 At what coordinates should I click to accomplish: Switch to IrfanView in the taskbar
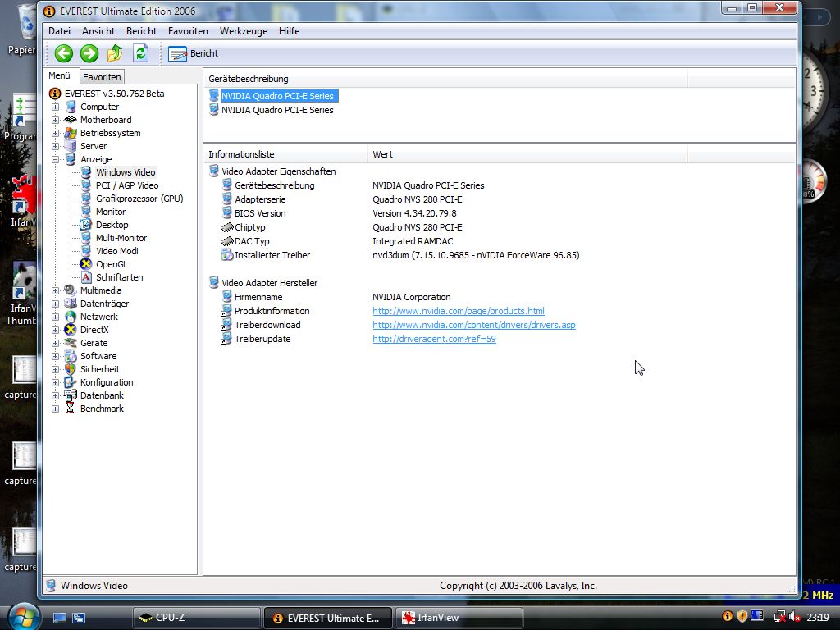(x=459, y=618)
